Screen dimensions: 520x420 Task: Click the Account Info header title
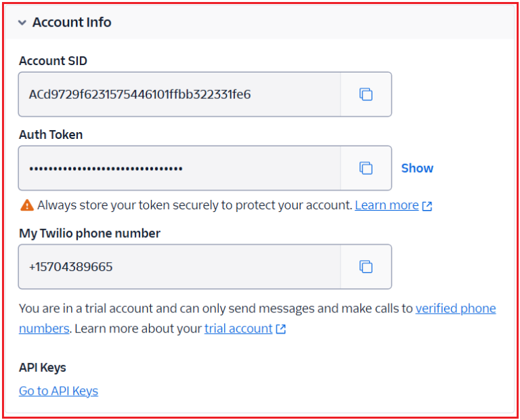click(x=72, y=22)
